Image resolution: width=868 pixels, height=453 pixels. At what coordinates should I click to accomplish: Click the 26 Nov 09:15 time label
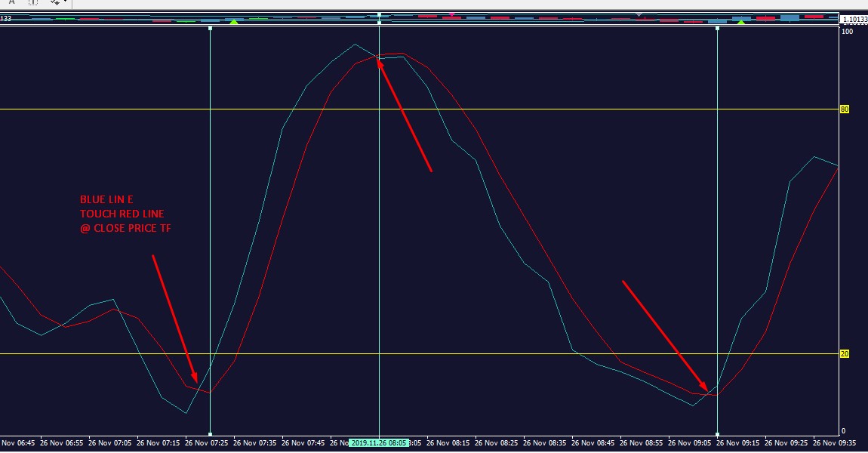point(737,443)
